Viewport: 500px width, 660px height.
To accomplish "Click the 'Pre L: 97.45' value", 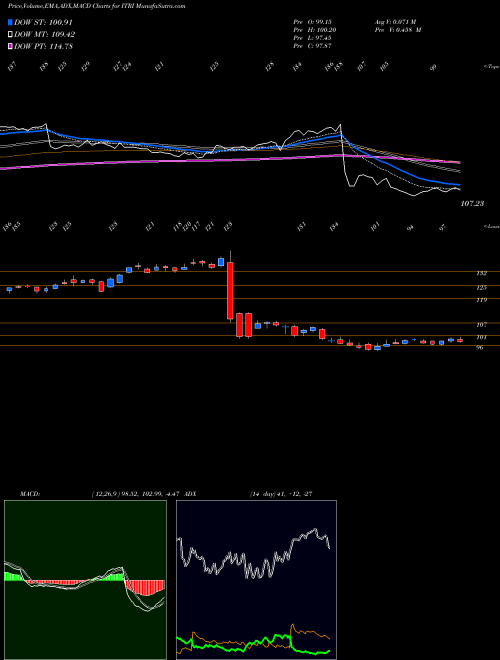I will click(313, 38).
